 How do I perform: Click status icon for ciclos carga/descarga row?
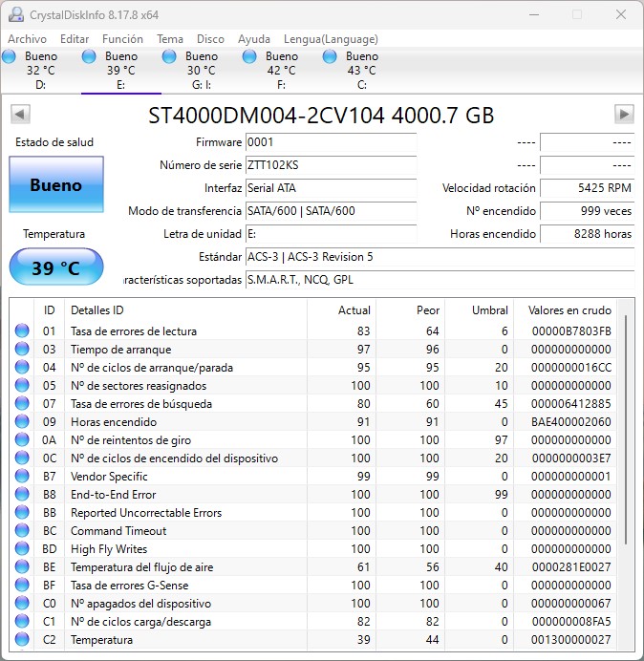pyautogui.click(x=22, y=621)
